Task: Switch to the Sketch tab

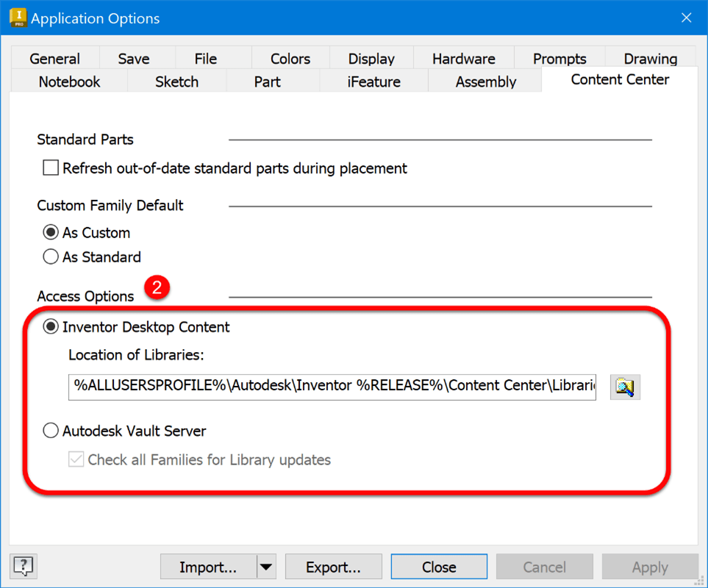Action: [x=176, y=82]
